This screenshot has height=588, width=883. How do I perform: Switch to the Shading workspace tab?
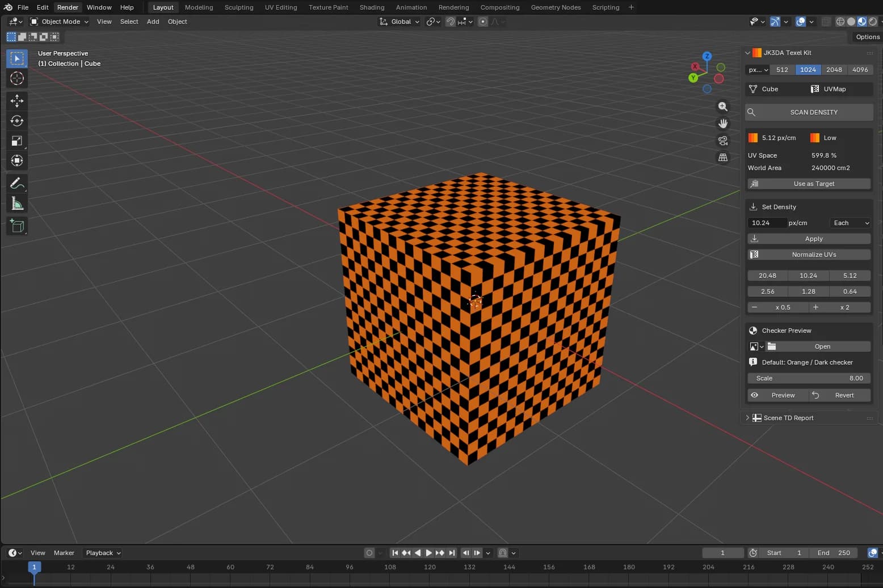[372, 7]
